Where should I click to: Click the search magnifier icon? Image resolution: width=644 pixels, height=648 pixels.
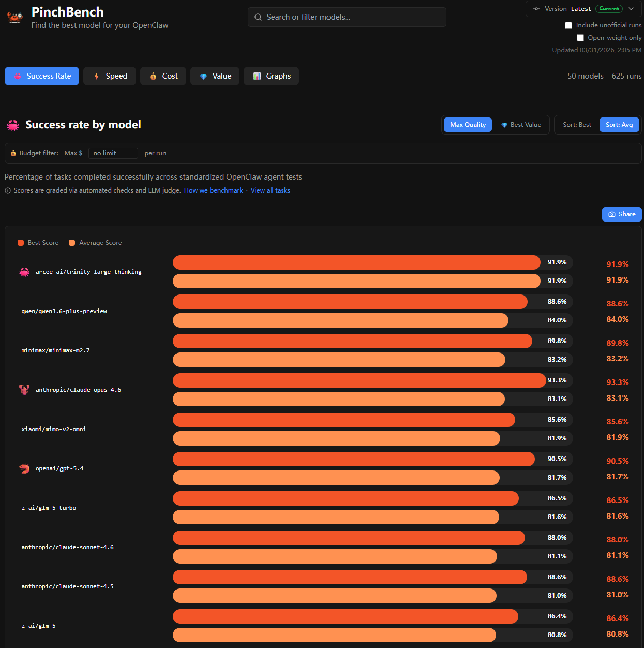[x=258, y=17]
